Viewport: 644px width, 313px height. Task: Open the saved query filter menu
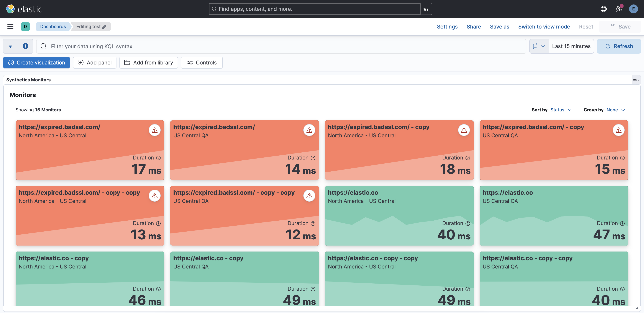tap(10, 46)
